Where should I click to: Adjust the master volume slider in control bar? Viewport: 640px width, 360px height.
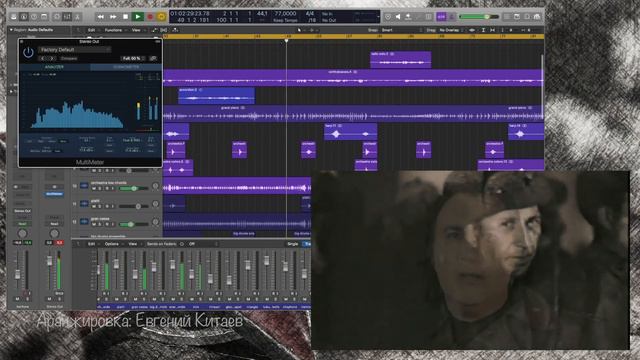[x=479, y=17]
